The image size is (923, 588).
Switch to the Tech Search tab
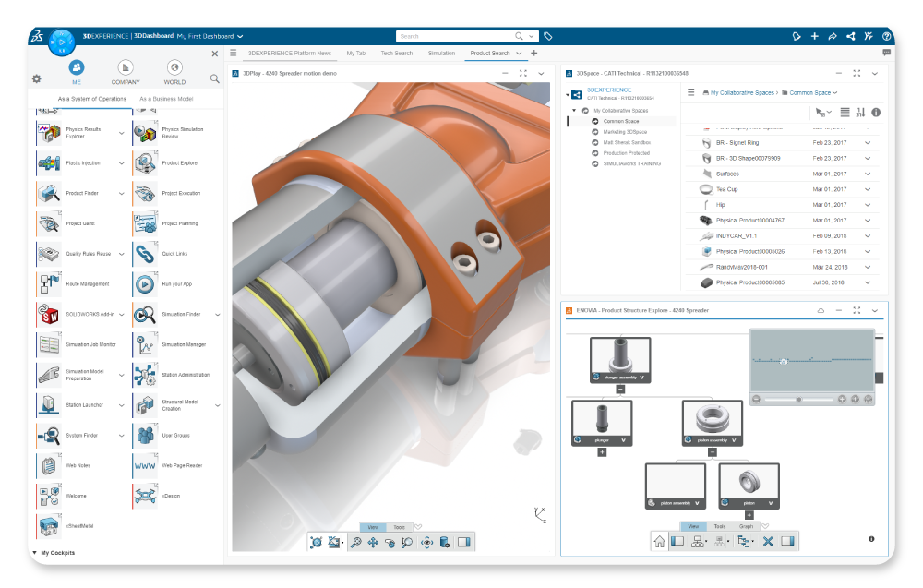tap(397, 54)
